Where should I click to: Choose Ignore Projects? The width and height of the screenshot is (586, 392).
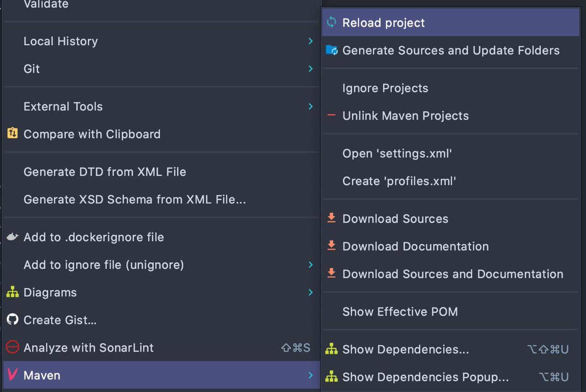tap(450, 88)
